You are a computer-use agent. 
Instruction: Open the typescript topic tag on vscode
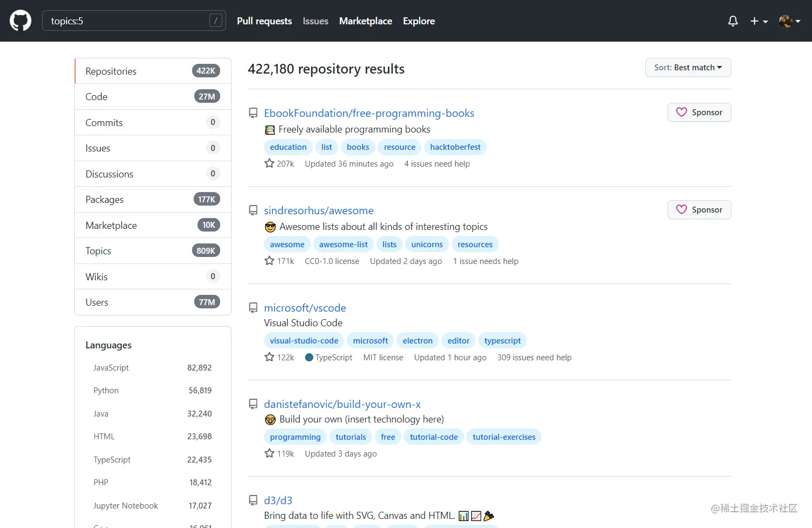(503, 341)
